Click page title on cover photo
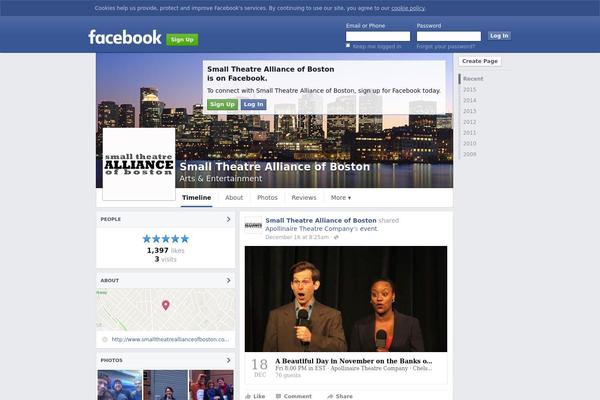 pyautogui.click(x=275, y=167)
